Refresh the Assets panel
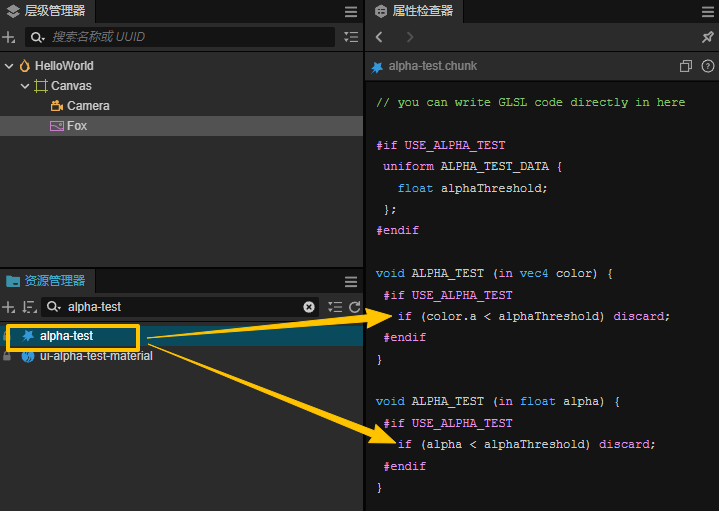Viewport: 719px width, 511px height. [x=354, y=307]
